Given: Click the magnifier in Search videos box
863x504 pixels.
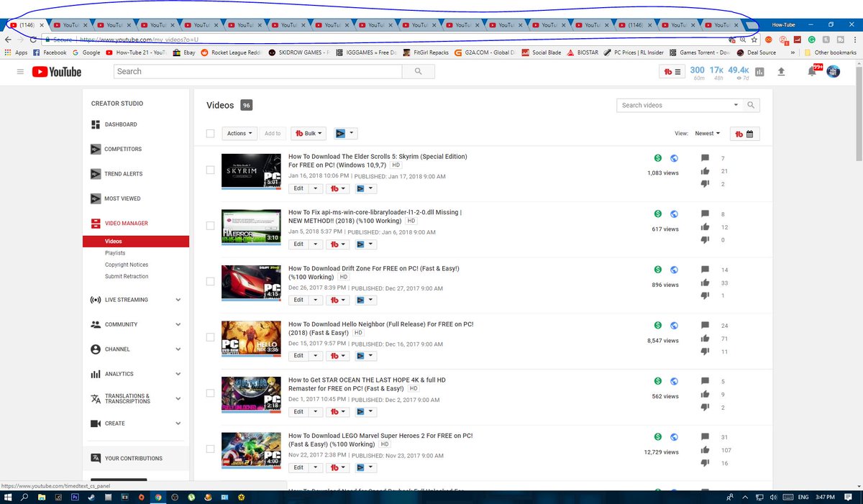Looking at the screenshot, I should coord(751,105).
